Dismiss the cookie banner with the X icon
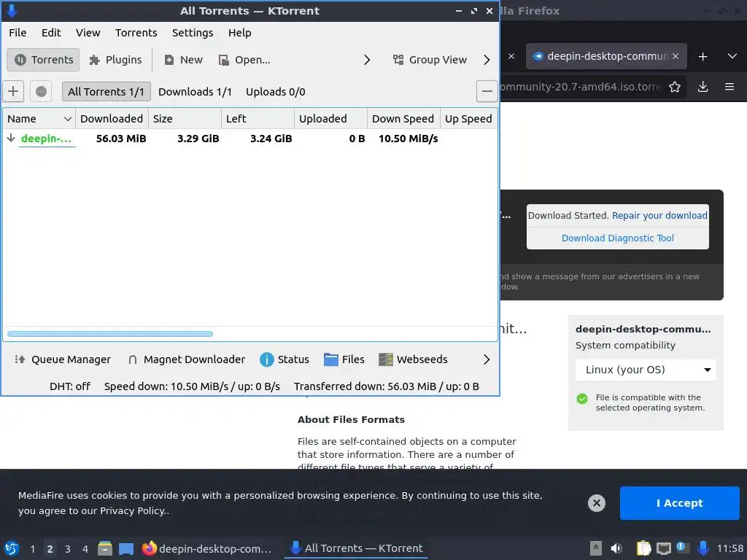The width and height of the screenshot is (747, 560). (x=597, y=503)
